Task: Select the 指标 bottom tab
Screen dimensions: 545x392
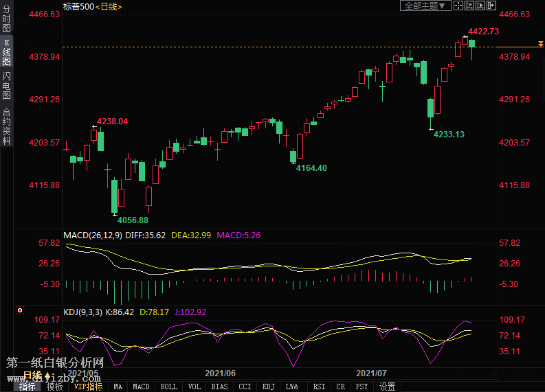Action: (27, 387)
